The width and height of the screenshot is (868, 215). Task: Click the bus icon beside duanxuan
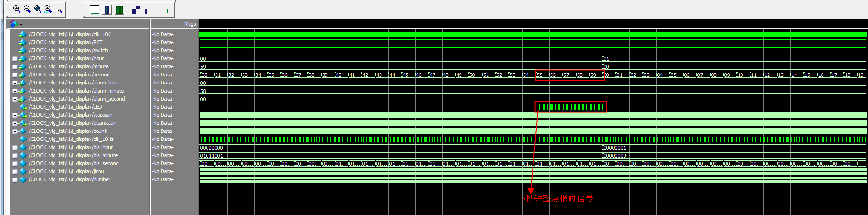click(x=22, y=123)
